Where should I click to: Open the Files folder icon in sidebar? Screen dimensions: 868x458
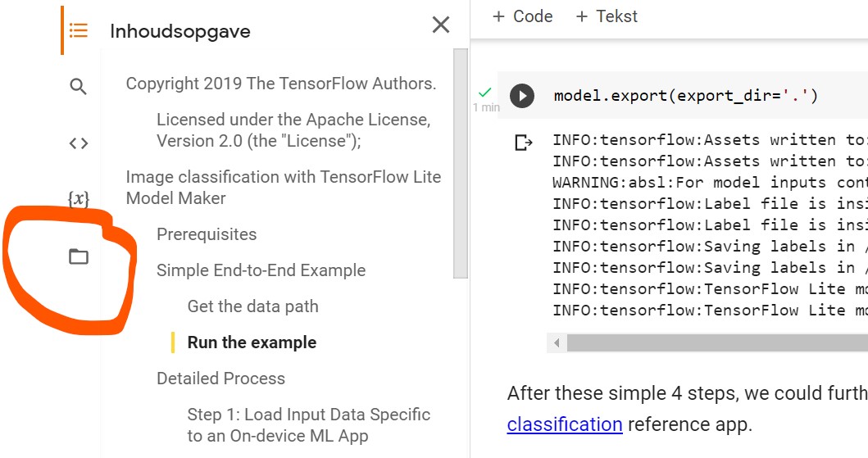[x=78, y=257]
